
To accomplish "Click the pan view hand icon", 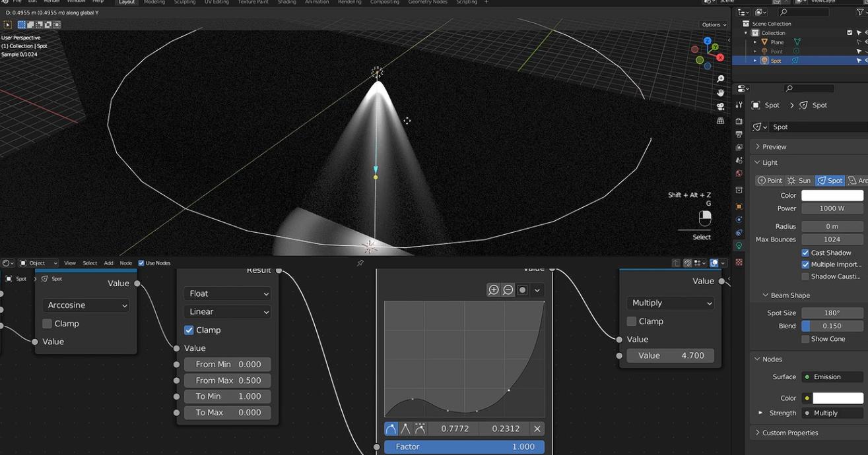I will (721, 93).
